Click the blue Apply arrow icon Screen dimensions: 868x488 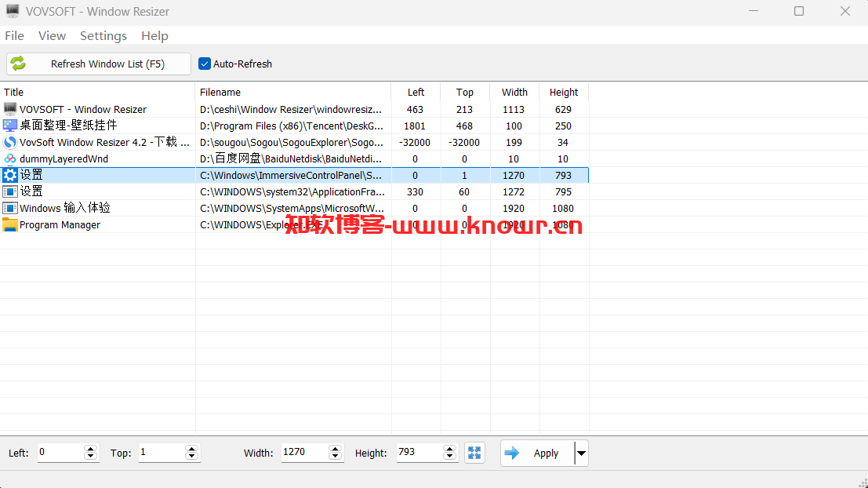coord(512,453)
